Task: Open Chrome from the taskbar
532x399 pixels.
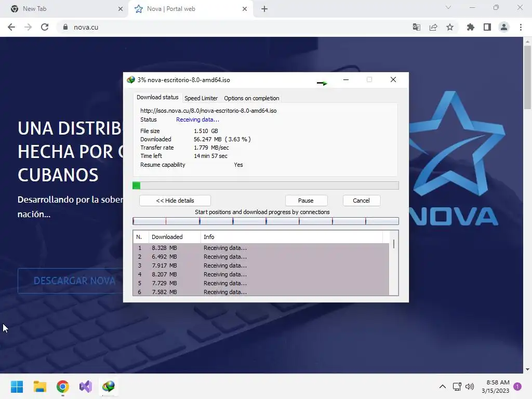Action: pos(63,387)
